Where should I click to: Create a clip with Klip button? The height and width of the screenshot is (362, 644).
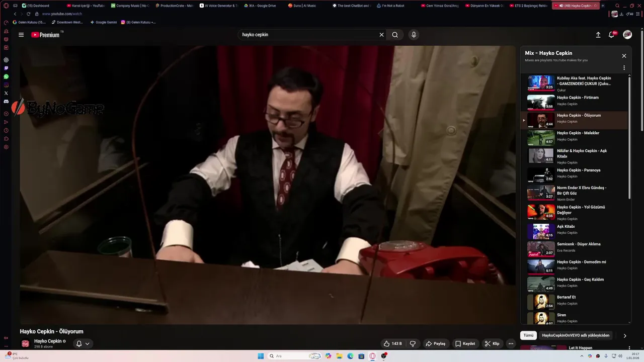click(x=492, y=343)
